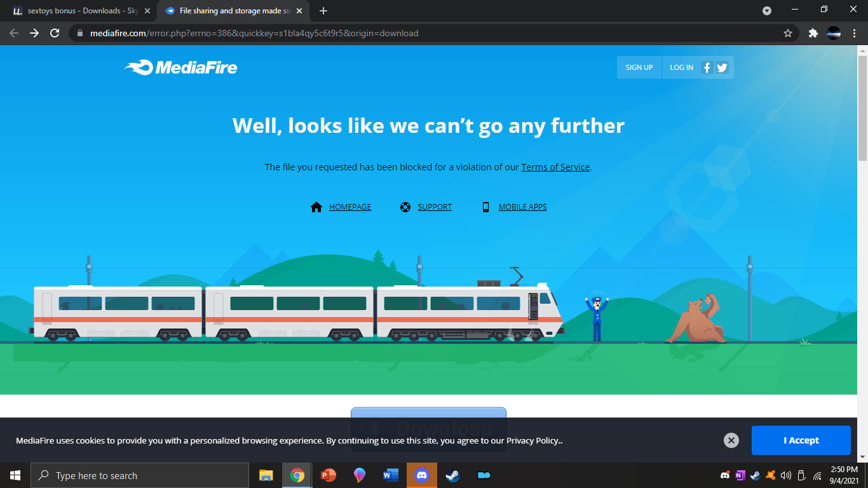Click the Chrome taskbar icon
This screenshot has height=488, width=868.
tap(297, 475)
